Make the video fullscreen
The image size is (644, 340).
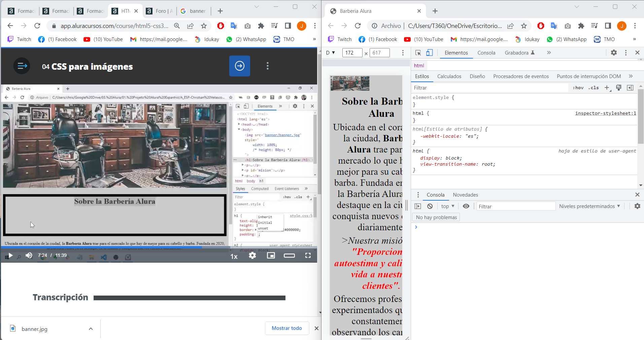click(308, 256)
